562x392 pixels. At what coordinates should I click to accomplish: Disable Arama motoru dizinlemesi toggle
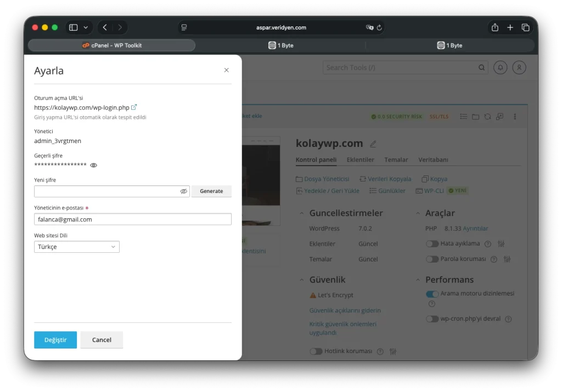click(x=432, y=294)
